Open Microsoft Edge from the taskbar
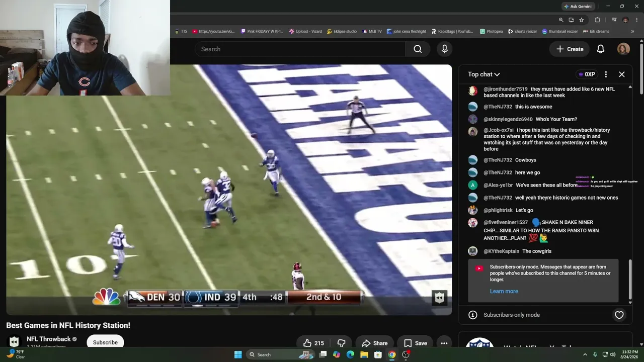 click(350, 354)
